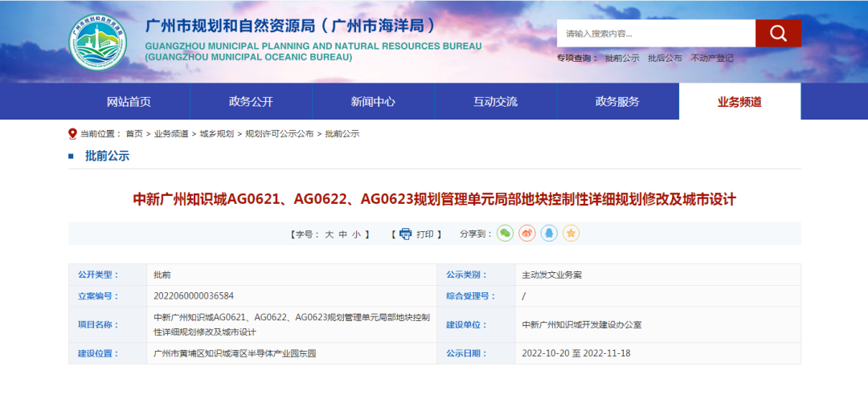Click the 公开类型 label cell
This screenshot has width=868, height=407.
click(x=108, y=275)
